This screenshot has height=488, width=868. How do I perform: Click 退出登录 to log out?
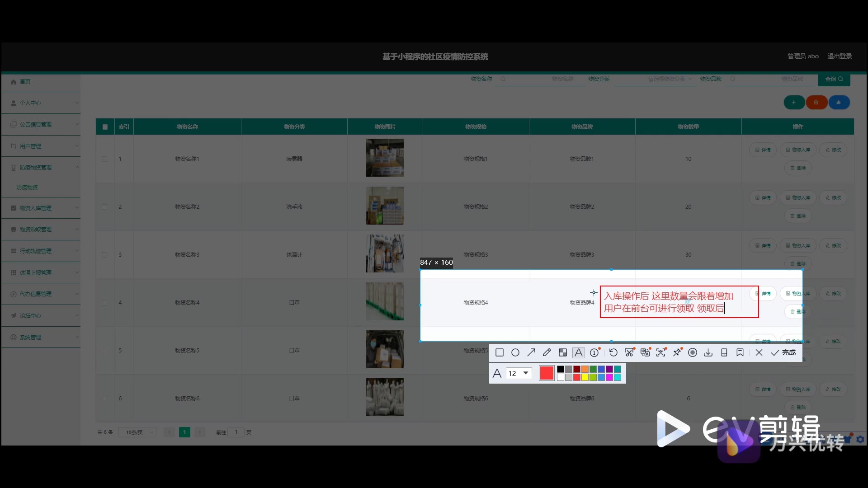[x=840, y=56]
